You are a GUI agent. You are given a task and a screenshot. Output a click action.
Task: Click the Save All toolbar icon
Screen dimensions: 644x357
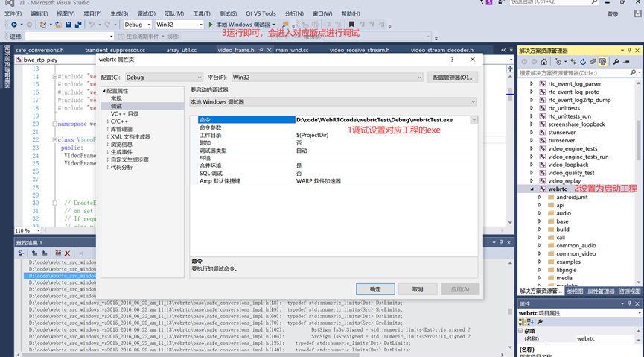(77, 25)
